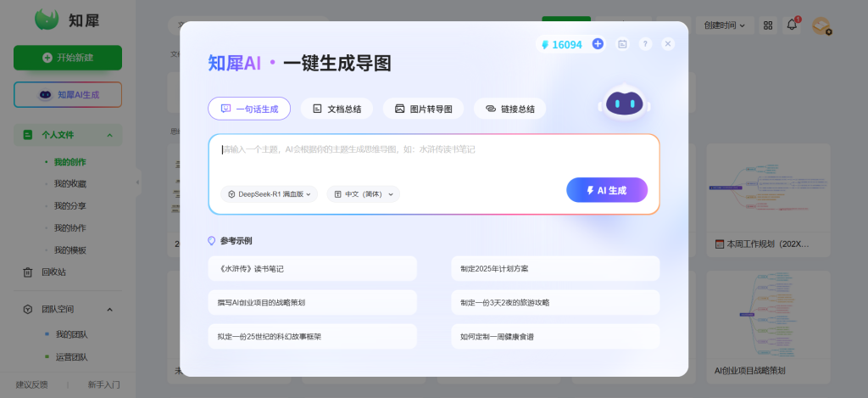Collapse the sidebar with the handle arrow
Image resolution: width=868 pixels, height=398 pixels.
pyautogui.click(x=138, y=182)
